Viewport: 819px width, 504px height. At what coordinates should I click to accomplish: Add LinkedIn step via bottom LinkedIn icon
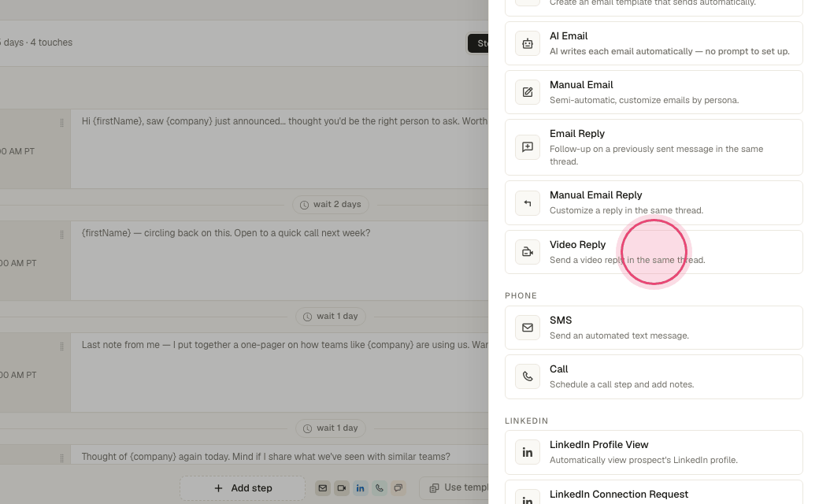[x=361, y=487]
